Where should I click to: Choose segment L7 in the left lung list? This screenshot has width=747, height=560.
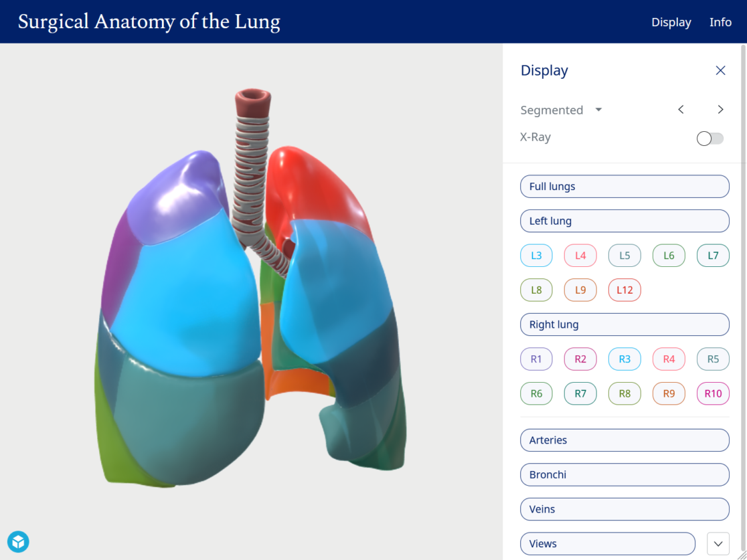[x=712, y=255]
